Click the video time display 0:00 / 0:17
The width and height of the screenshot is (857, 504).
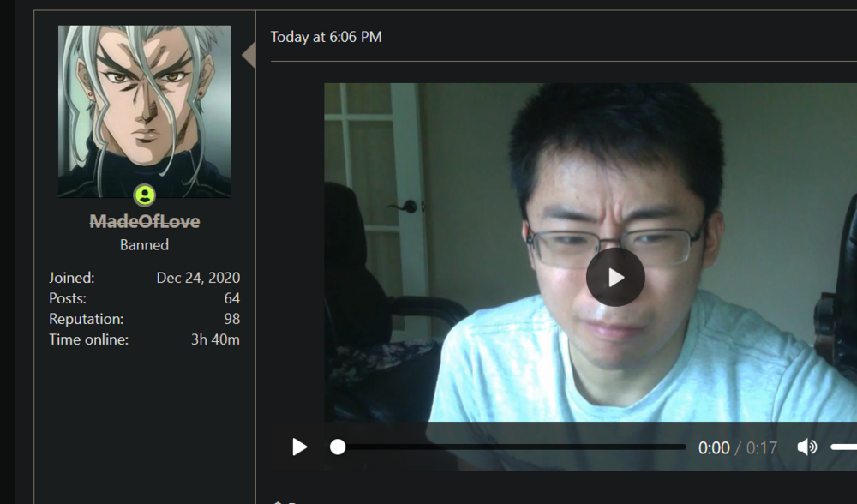click(x=737, y=447)
